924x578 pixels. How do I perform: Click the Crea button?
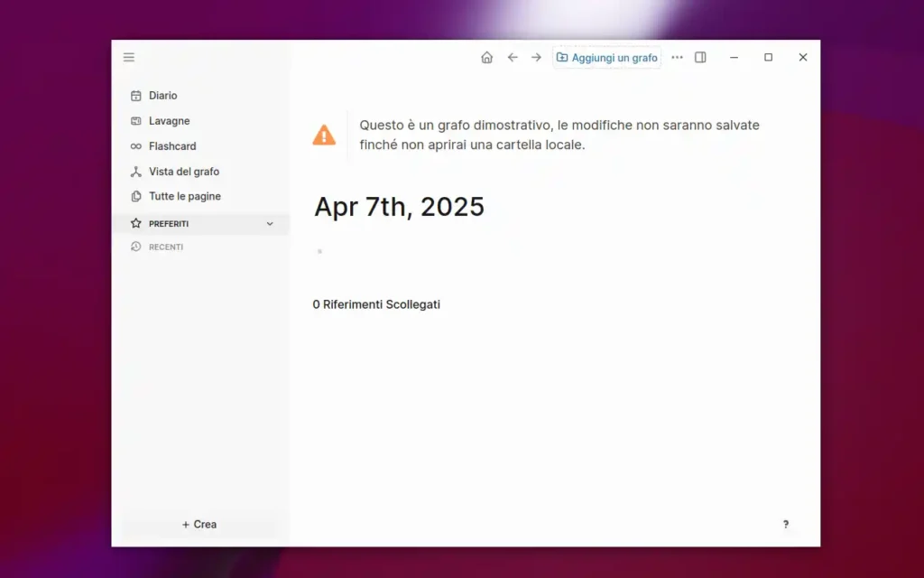point(199,524)
